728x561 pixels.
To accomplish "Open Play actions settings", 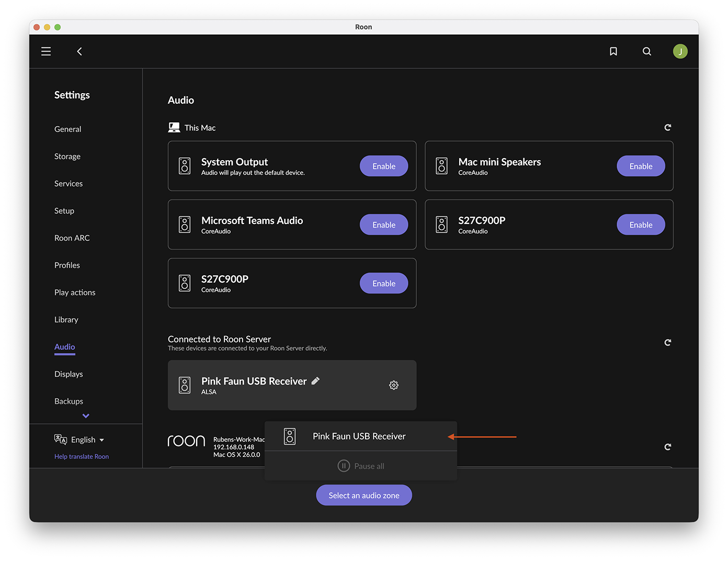I will pos(75,292).
